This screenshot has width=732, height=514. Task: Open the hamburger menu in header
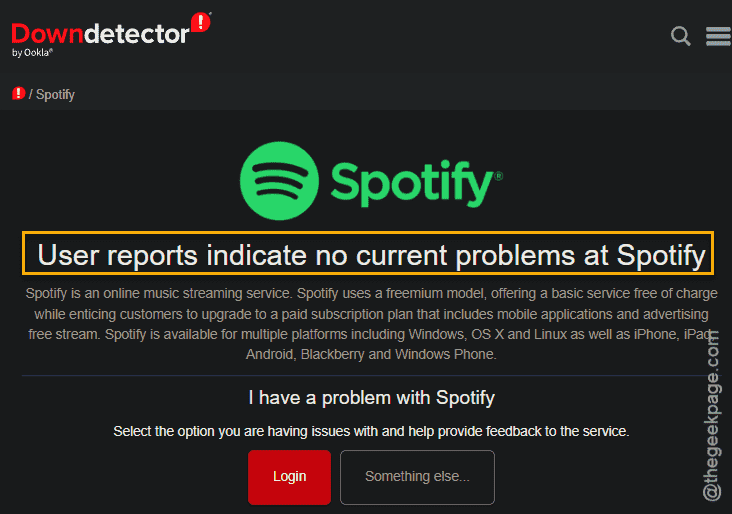coord(718,36)
